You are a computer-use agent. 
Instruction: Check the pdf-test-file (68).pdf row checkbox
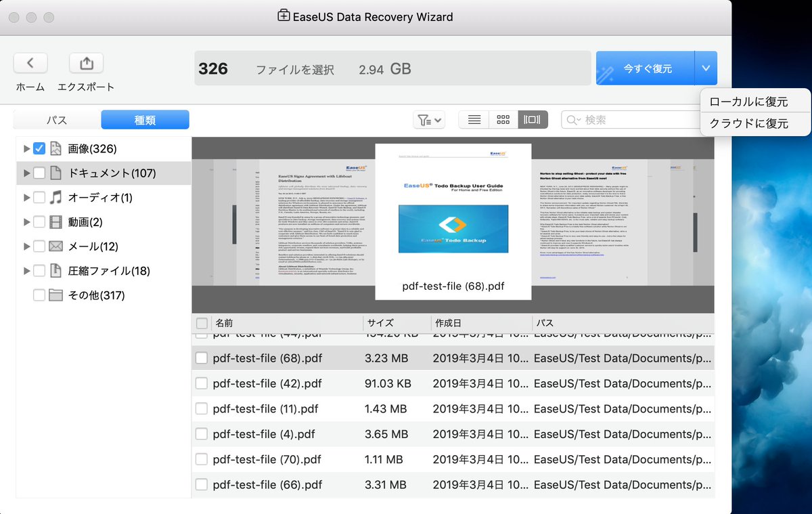click(202, 358)
